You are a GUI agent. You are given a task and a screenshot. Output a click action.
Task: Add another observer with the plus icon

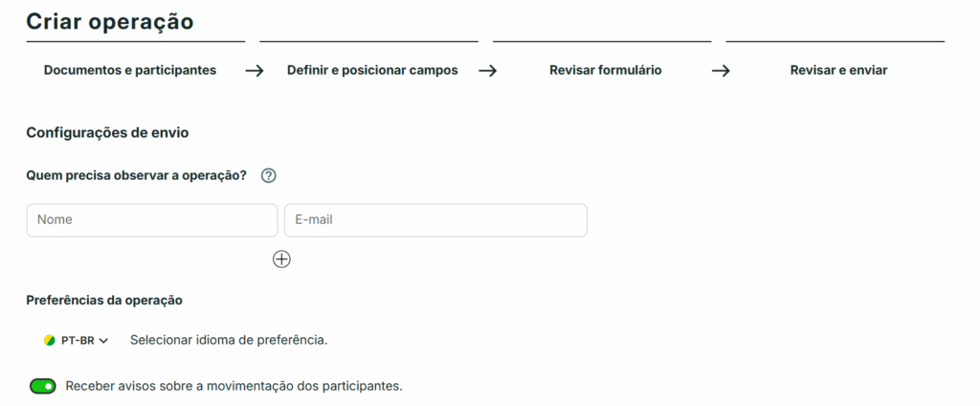281,259
